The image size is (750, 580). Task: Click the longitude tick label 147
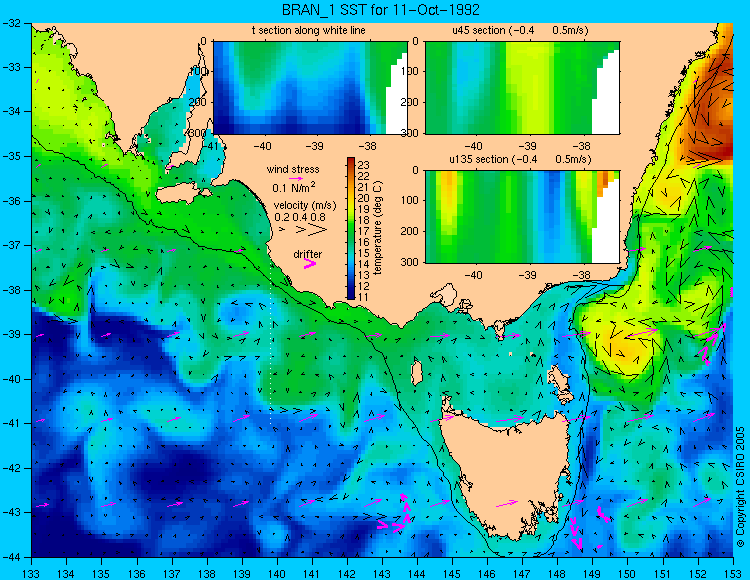pos(522,574)
